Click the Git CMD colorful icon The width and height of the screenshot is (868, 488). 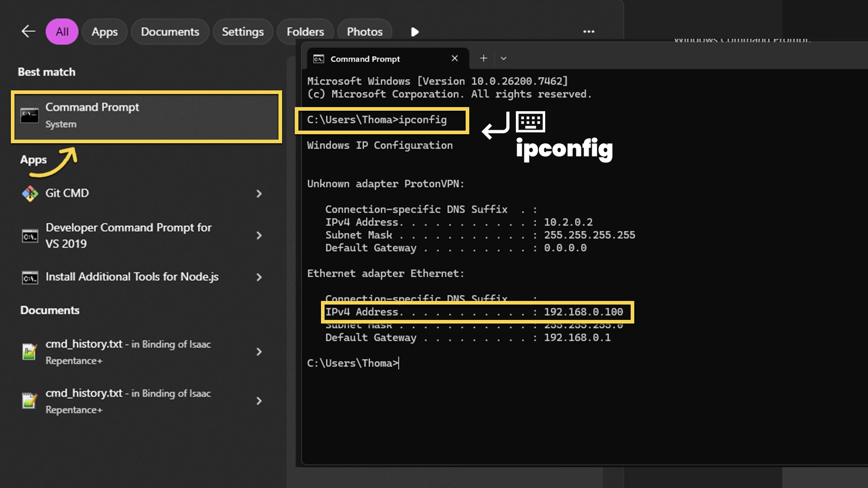[x=30, y=193]
